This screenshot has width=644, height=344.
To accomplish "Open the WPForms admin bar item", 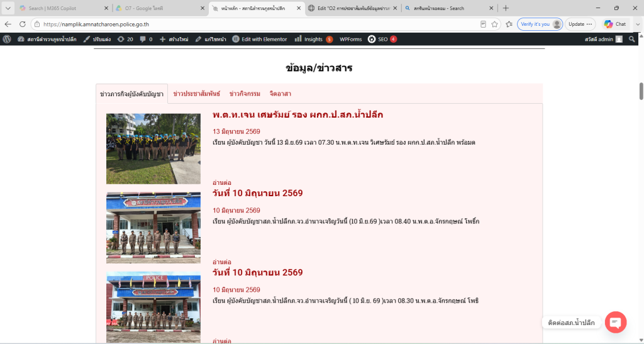I will tap(350, 39).
